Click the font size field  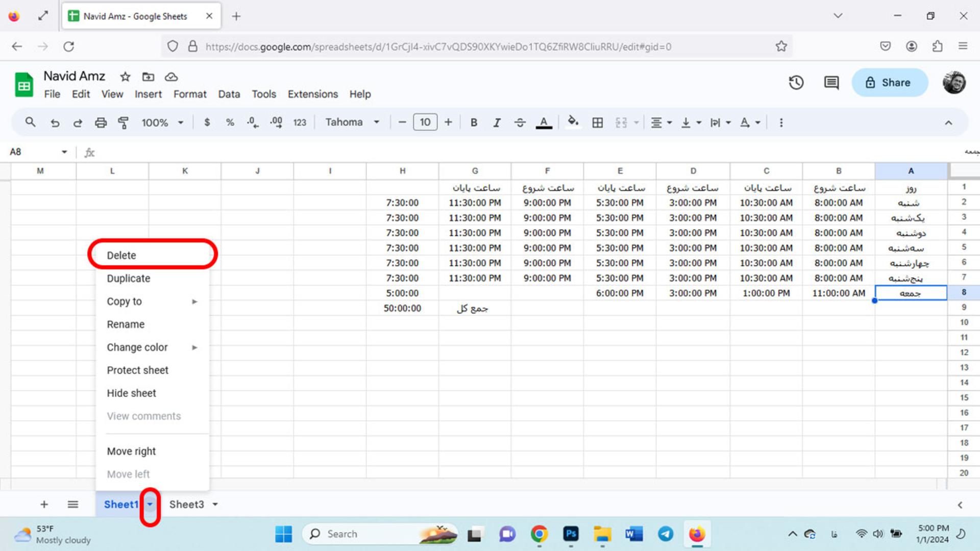pyautogui.click(x=425, y=122)
